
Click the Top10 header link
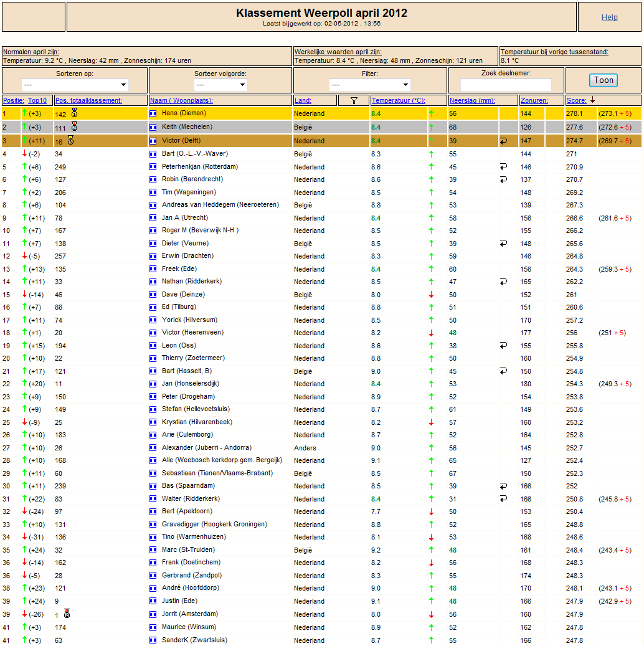tap(37, 100)
